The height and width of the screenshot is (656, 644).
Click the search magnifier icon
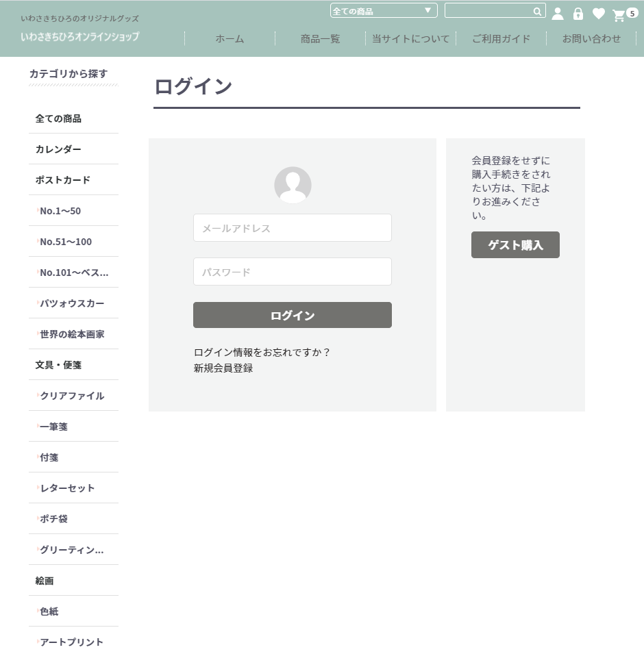[x=537, y=11]
